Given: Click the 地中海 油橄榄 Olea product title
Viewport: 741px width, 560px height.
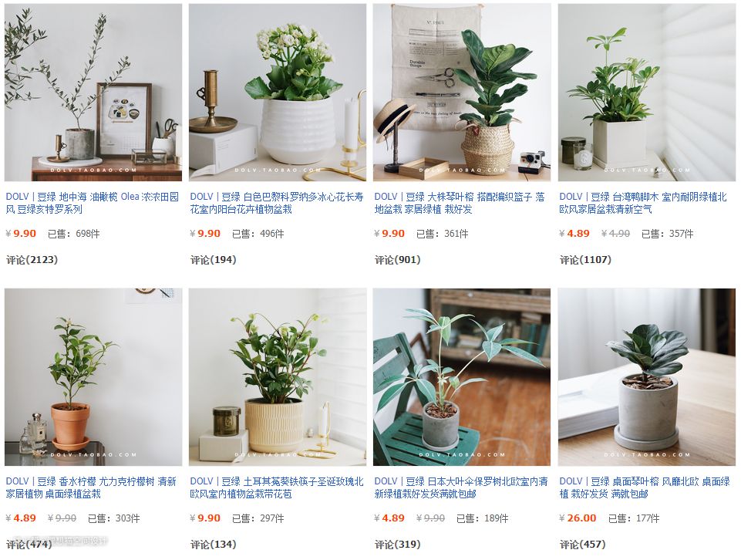Looking at the screenshot, I should [93, 203].
